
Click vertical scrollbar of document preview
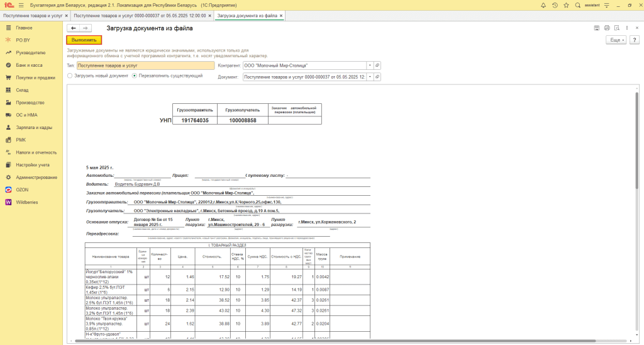tap(637, 140)
